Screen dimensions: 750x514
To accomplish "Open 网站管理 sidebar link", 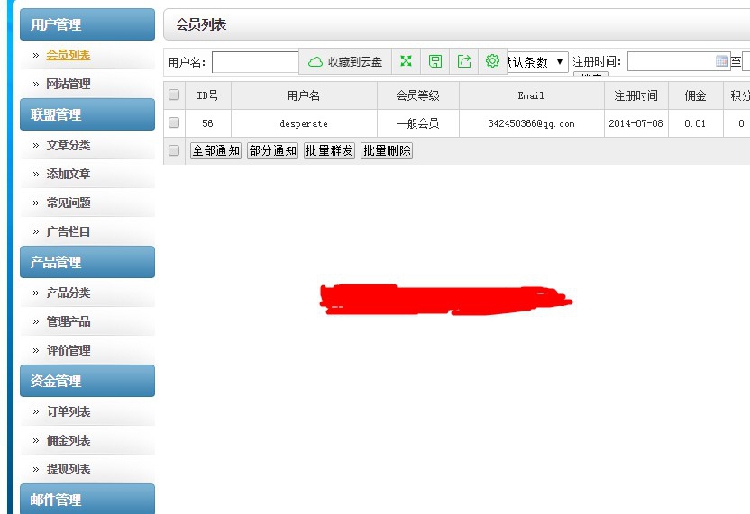I will point(68,84).
